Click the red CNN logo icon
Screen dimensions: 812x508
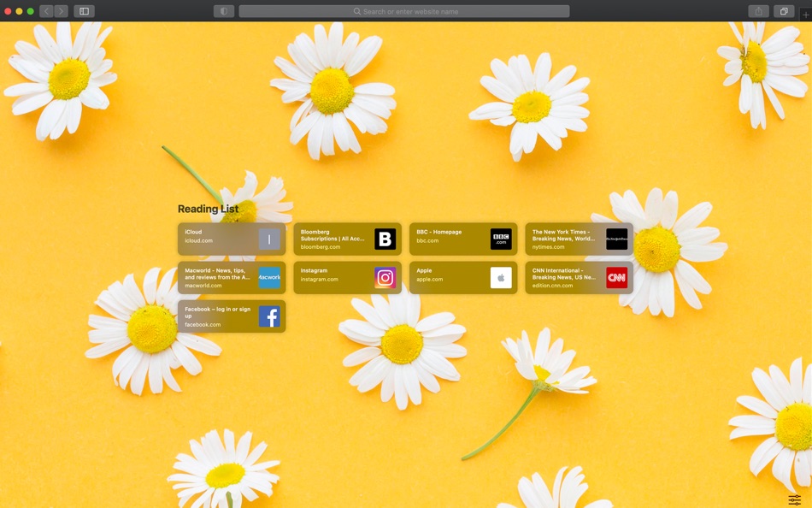tap(617, 277)
